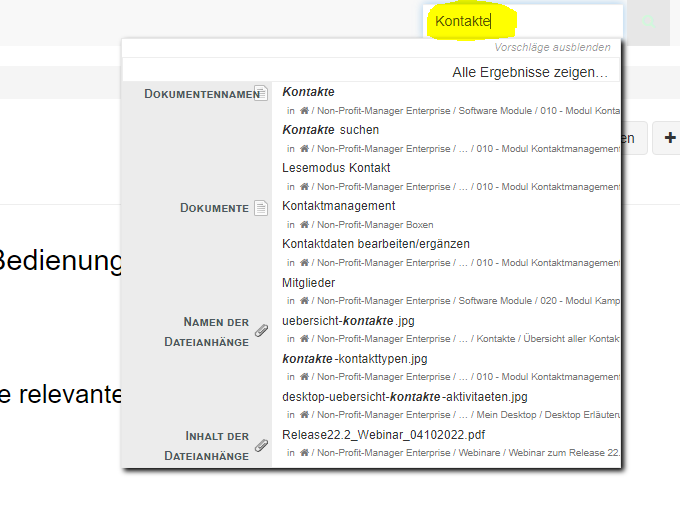Hide suggestions via Vorschläge ausblenden
Image resolution: width=680 pixels, height=530 pixels.
click(x=551, y=47)
